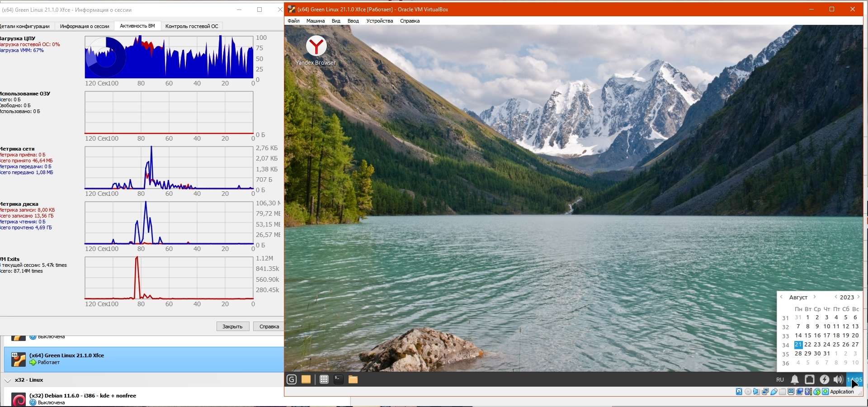Click the Август month label in calendar

[798, 297]
